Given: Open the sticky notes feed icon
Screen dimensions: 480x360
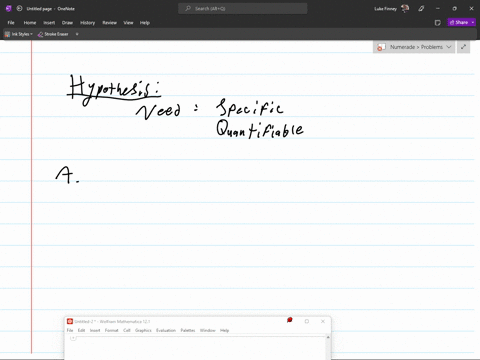Looking at the screenshot, I should 438,23.
